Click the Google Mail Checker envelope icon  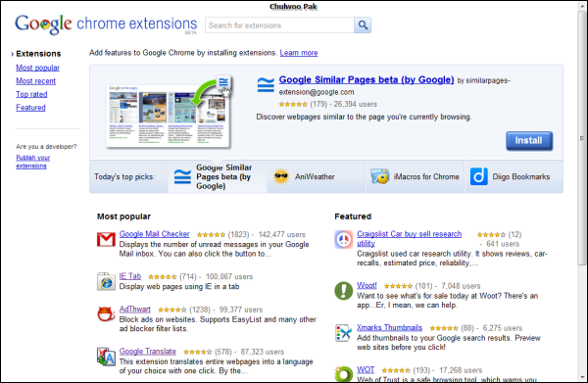pyautogui.click(x=106, y=239)
